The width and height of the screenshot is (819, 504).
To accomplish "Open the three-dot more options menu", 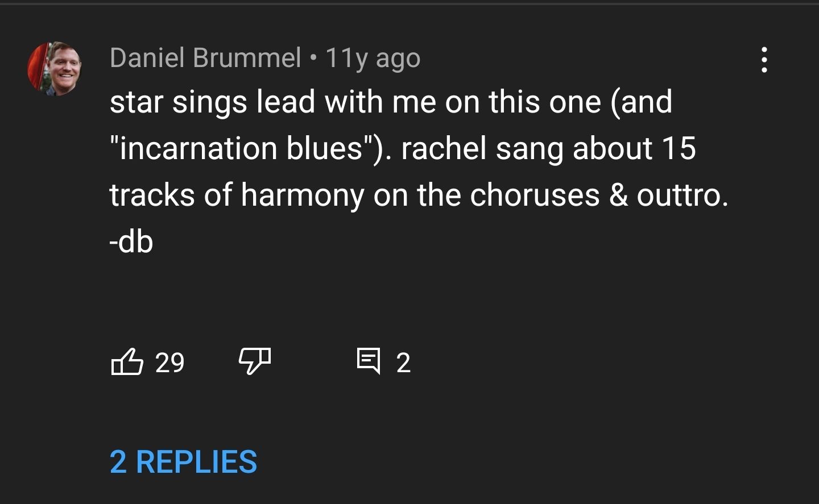I will [764, 60].
